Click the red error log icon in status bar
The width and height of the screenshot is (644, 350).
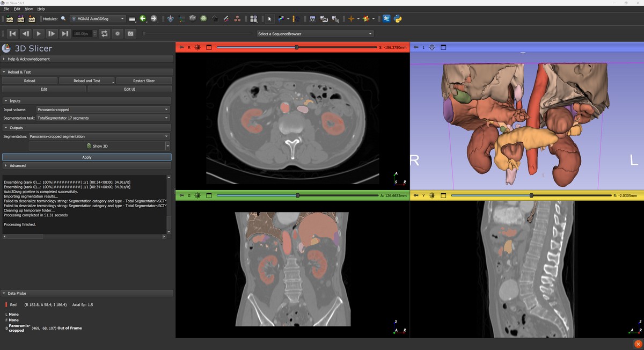pos(638,344)
